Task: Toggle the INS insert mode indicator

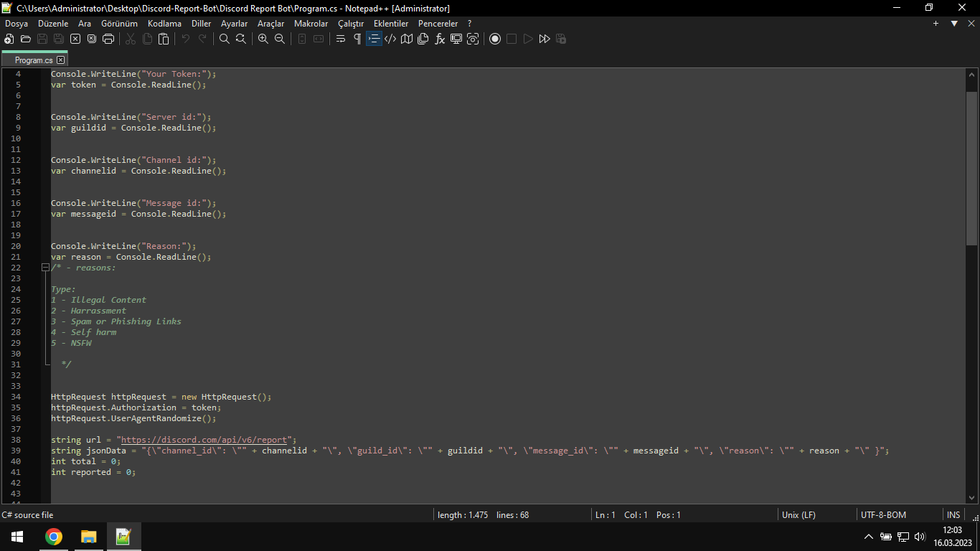Action: point(953,515)
